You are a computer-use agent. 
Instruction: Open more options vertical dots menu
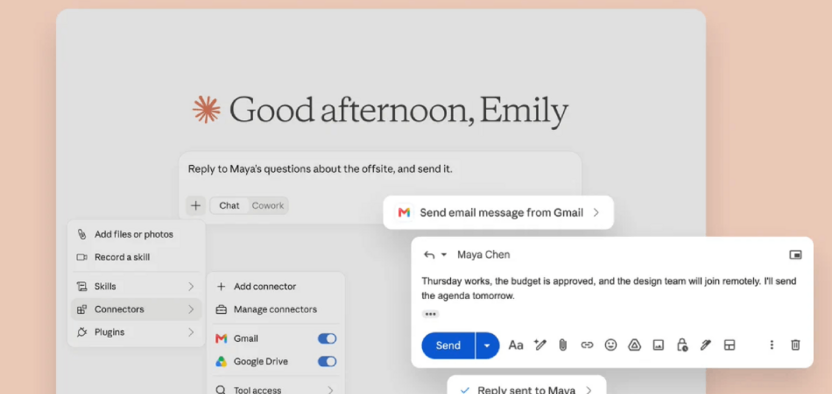(x=772, y=345)
